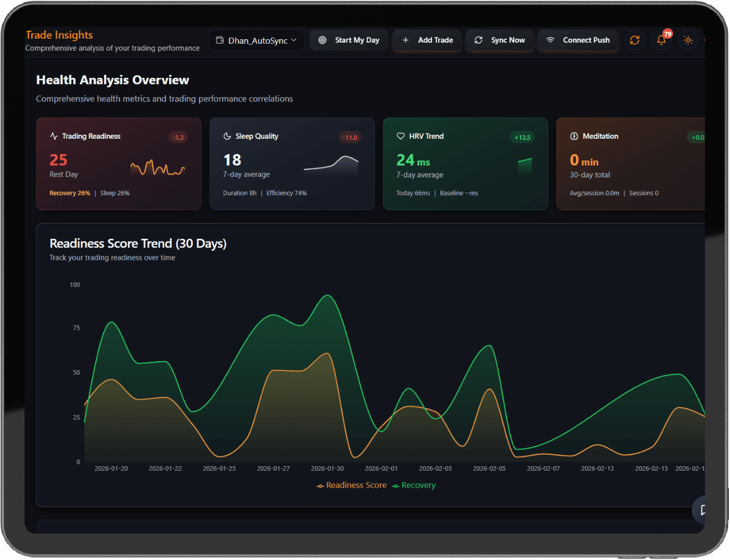Click the orange refresh icon in header
This screenshot has width=730, height=560.
[634, 40]
